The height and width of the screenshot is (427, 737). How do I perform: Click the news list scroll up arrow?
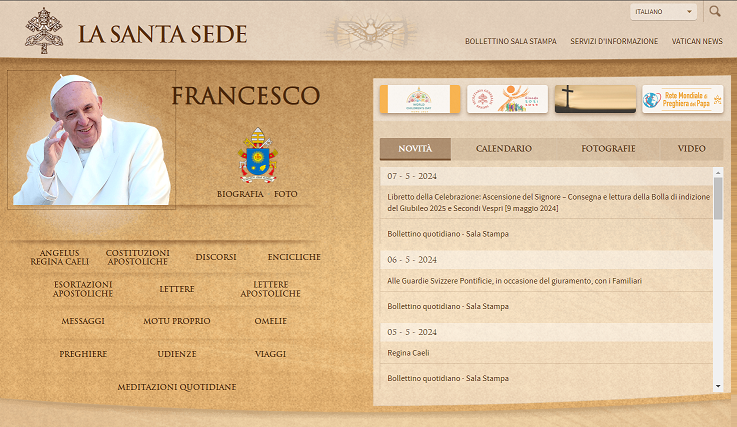[x=718, y=173]
